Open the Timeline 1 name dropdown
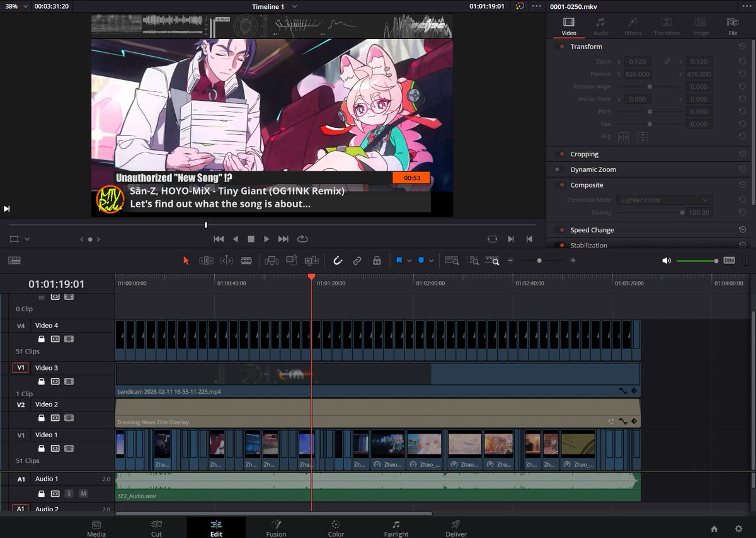Screen dimensions: 756x538 (x=294, y=6)
